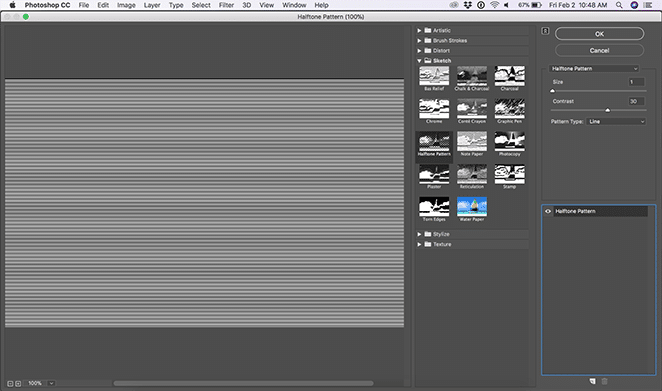Image resolution: width=662 pixels, height=391 pixels.
Task: Expand the Stylize filter folder
Action: (419, 234)
